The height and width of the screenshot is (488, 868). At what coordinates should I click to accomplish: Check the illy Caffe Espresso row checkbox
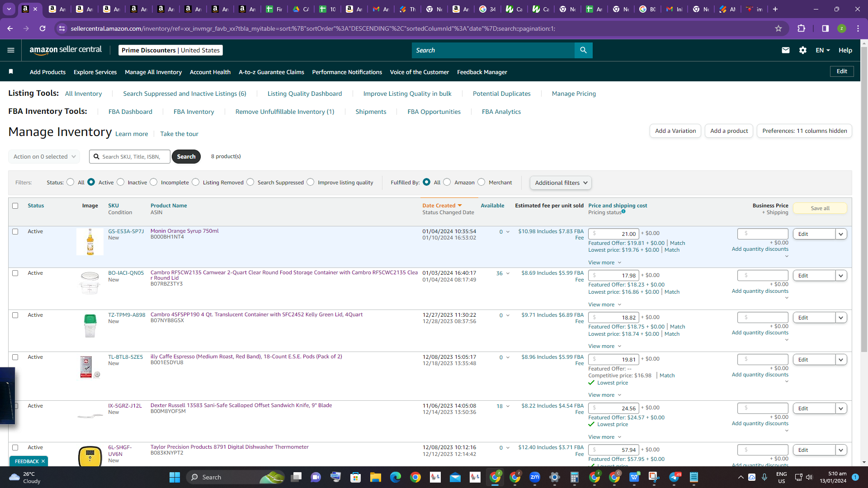15,357
